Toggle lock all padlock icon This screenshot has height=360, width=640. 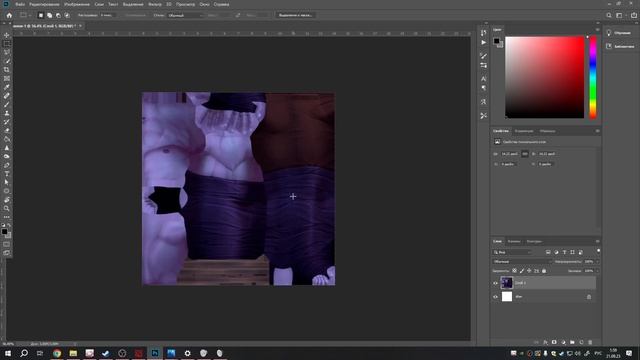544,271
